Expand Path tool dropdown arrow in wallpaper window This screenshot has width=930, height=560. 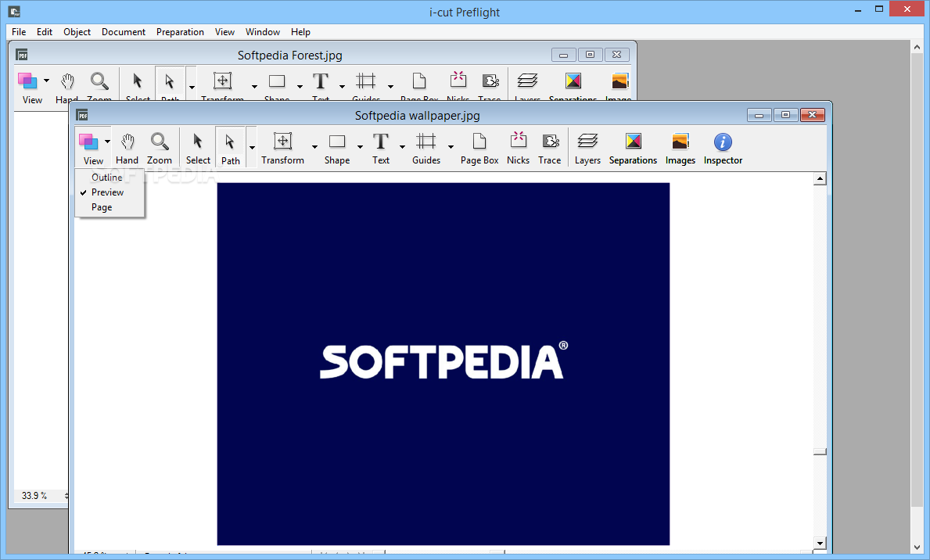[x=252, y=148]
